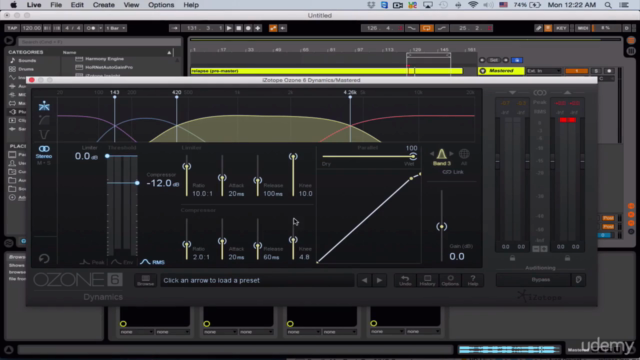Select the Peak detection mode
Viewport: 640px width, 360px height.
92,262
